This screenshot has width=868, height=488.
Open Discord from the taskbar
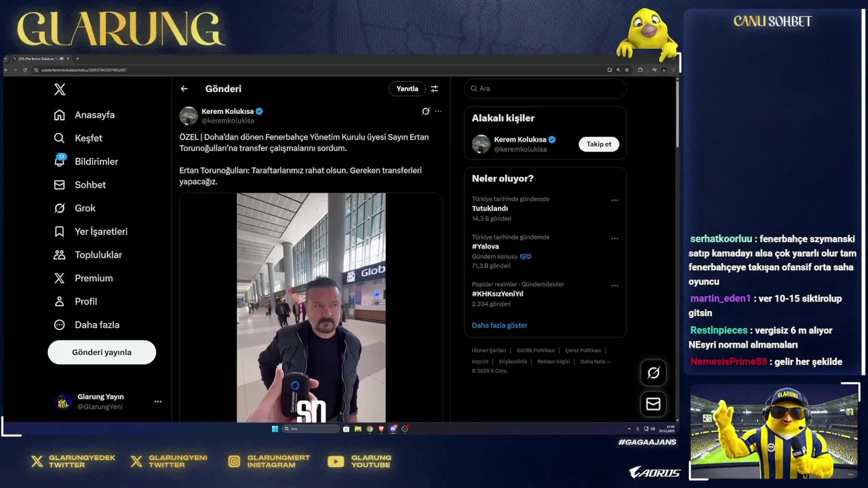393,429
